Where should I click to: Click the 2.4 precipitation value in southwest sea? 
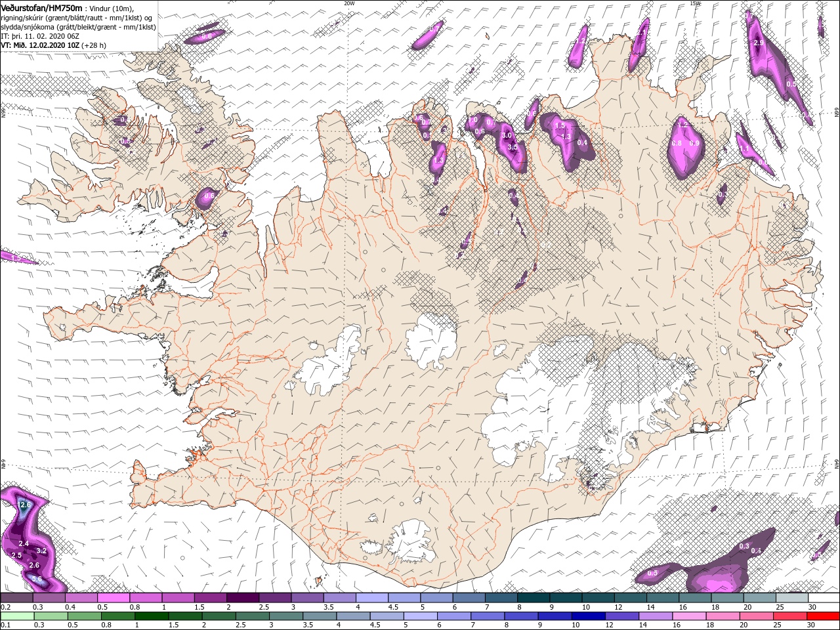tap(24, 544)
